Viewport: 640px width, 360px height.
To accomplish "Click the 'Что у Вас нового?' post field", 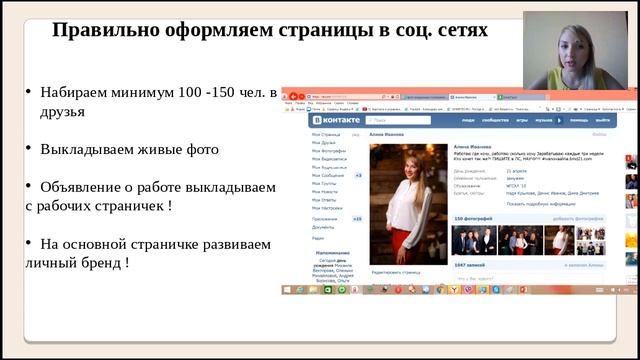I will pos(529,279).
